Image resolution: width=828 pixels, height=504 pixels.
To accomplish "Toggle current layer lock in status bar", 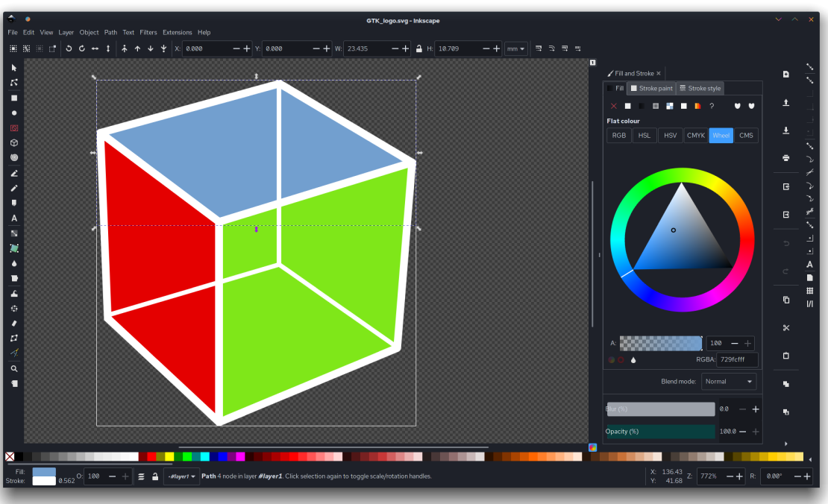I will 155,476.
